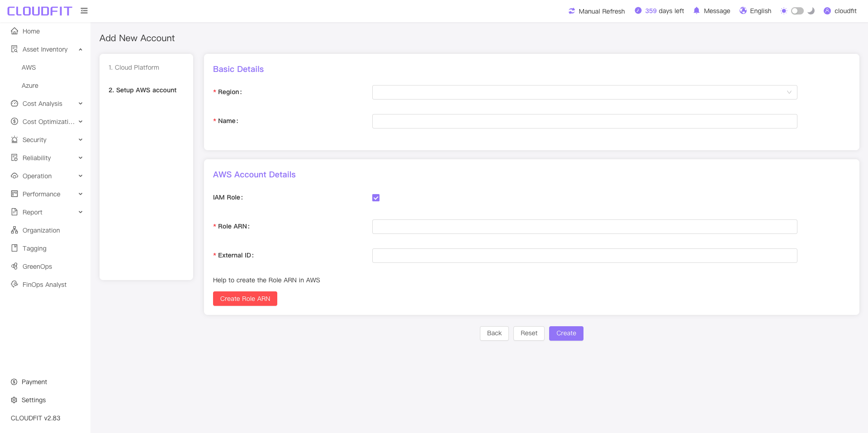Click the moon dark-mode icon
This screenshot has height=433, width=868.
pyautogui.click(x=811, y=11)
